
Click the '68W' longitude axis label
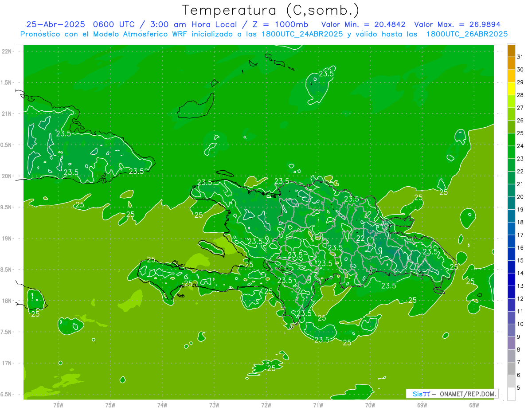pyautogui.click(x=474, y=405)
